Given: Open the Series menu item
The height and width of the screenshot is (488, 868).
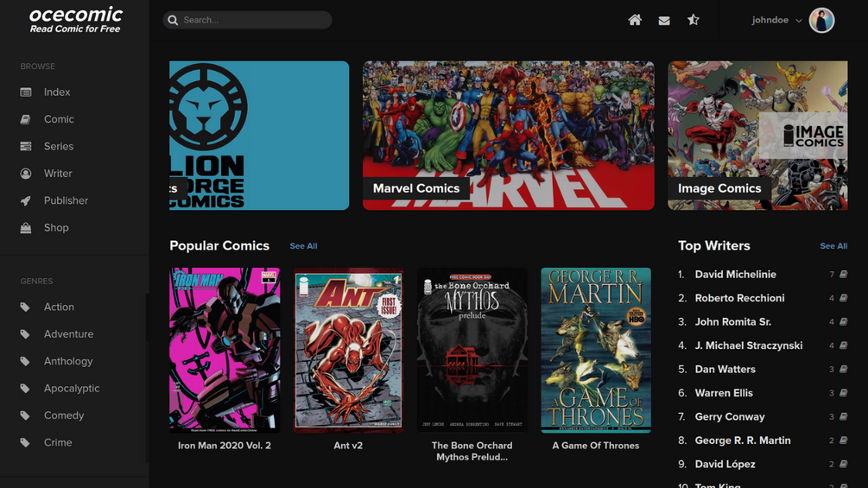Looking at the screenshot, I should click(59, 146).
